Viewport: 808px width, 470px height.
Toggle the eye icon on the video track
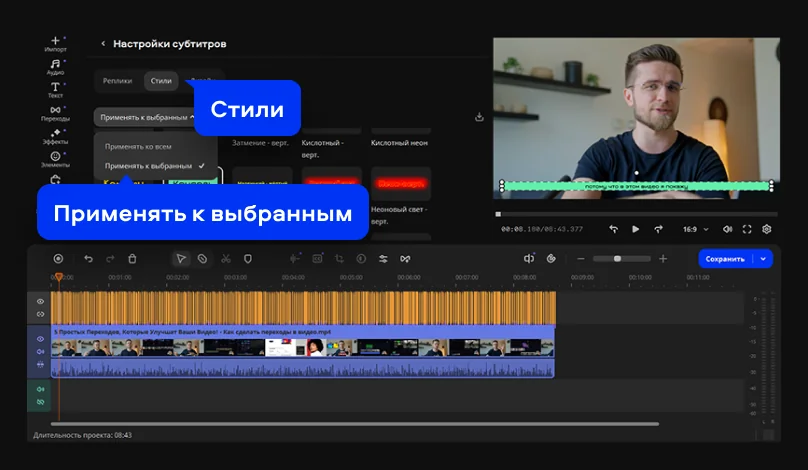pyautogui.click(x=41, y=339)
